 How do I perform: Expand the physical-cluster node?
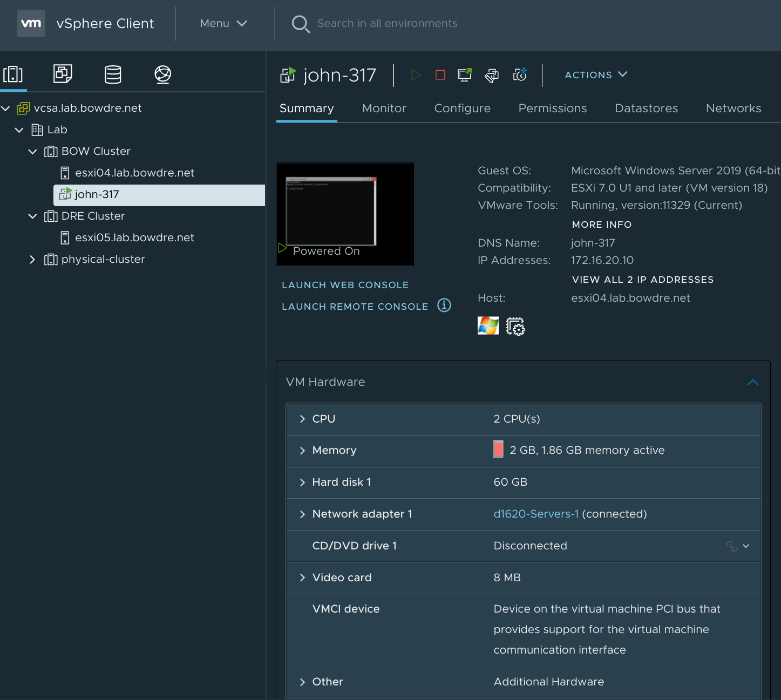32,260
